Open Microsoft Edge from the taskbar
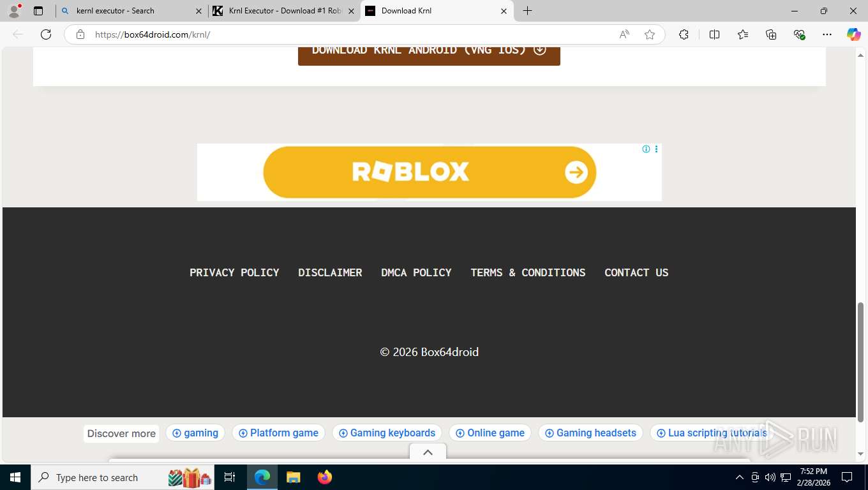The image size is (868, 490). pos(262,477)
